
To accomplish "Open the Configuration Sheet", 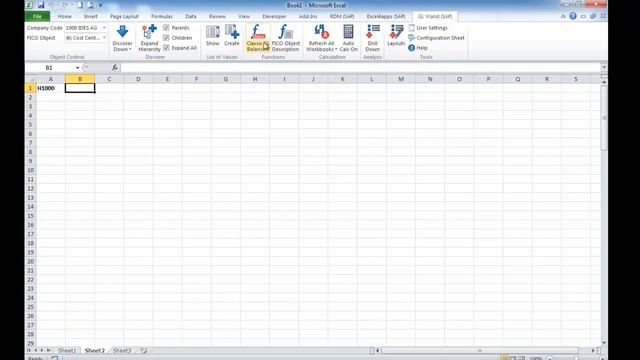I will 436,38.
